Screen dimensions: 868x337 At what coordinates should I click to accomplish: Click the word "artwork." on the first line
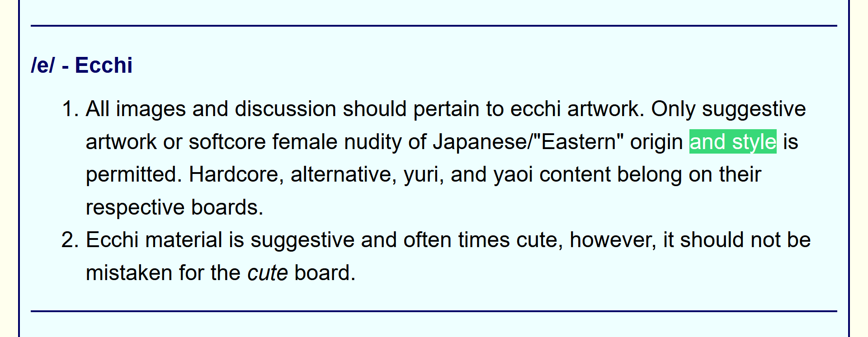pyautogui.click(x=606, y=109)
